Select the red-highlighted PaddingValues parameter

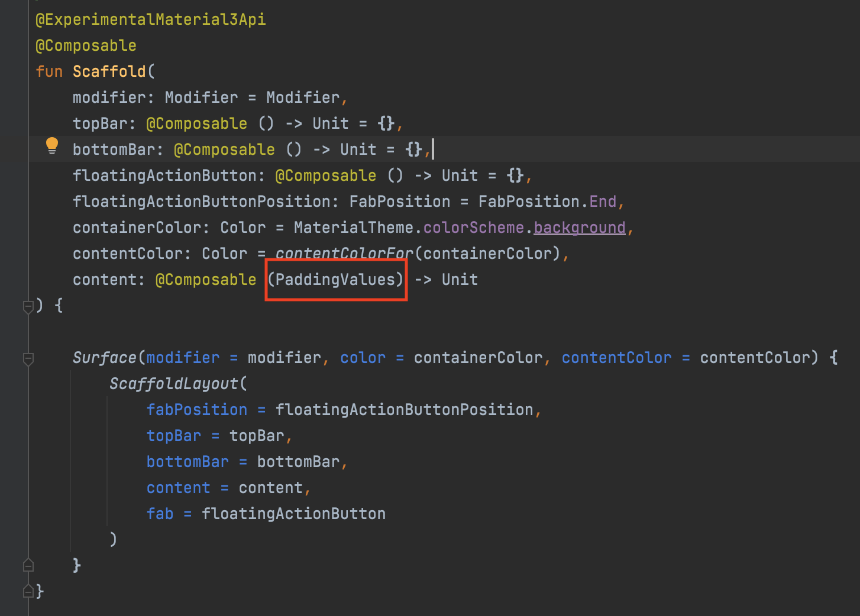(335, 279)
